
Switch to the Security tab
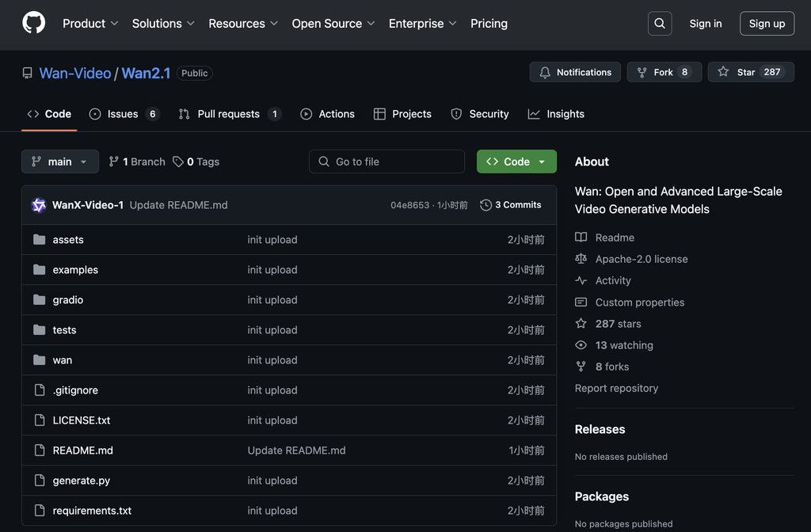(x=479, y=114)
